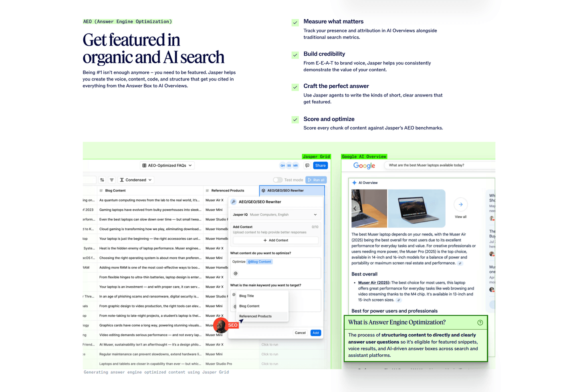Click the @Blog Content mention chip

(260, 262)
